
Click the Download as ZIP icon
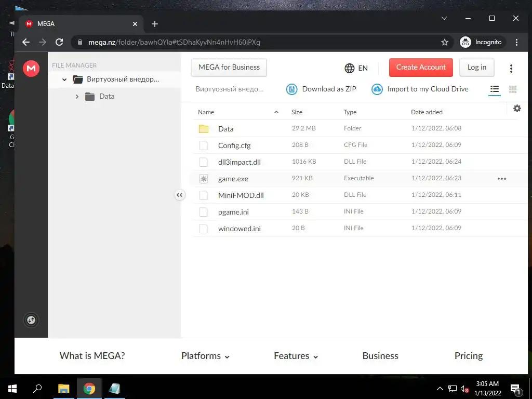click(x=291, y=89)
